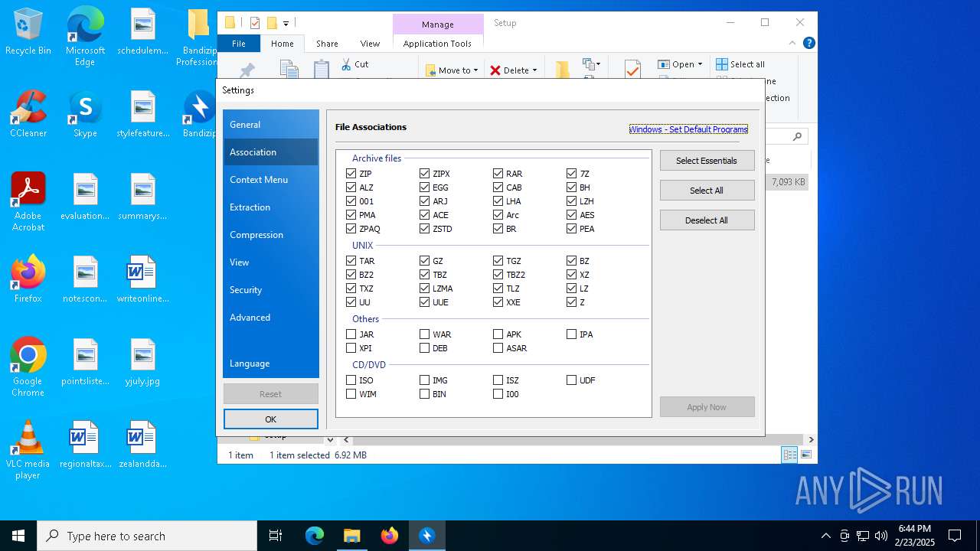This screenshot has width=980, height=551.
Task: Uncheck the 7Z association checkbox
Action: point(572,174)
